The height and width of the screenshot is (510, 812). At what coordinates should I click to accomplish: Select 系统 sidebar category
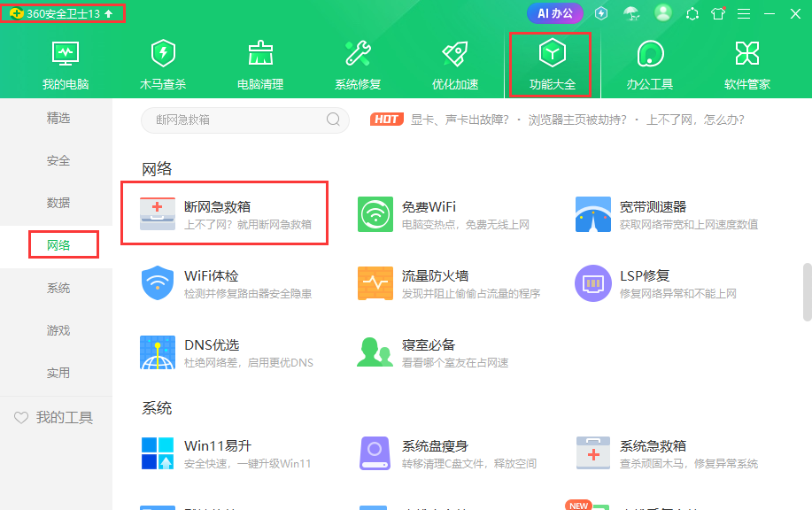coord(58,288)
